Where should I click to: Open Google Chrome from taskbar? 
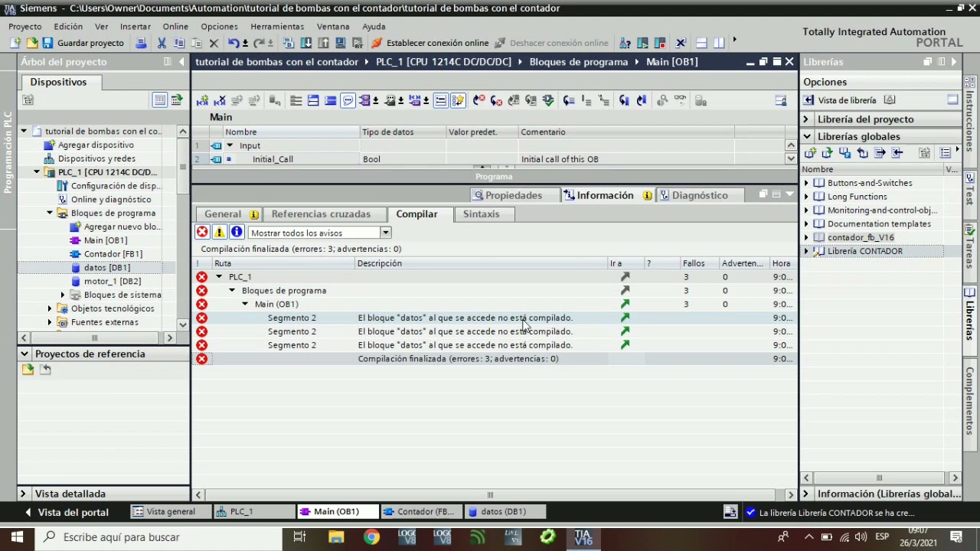pos(371,537)
